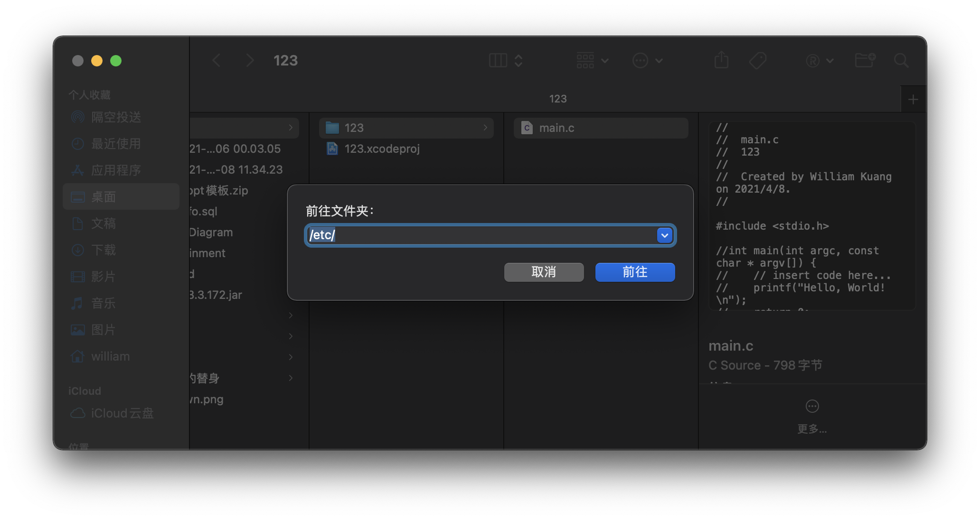Click the Downloads arrow sidebar icon
Screen dimensions: 980x520
pos(77,250)
